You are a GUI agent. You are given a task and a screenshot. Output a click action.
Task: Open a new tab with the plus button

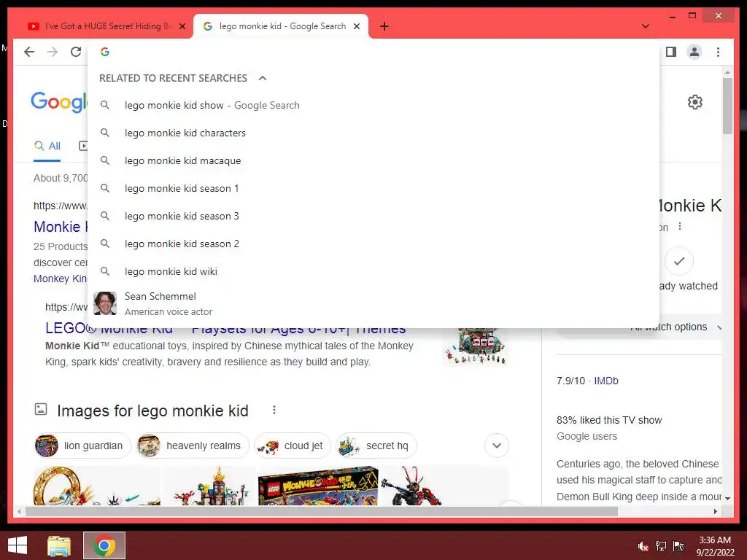[x=384, y=26]
